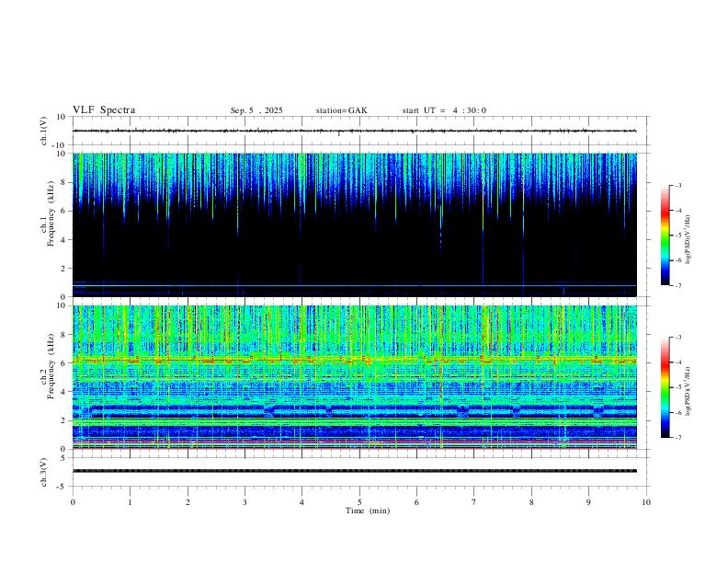Click inside the ch.1 spectrogram panel
728x563 pixels.
pyautogui.click(x=354, y=224)
